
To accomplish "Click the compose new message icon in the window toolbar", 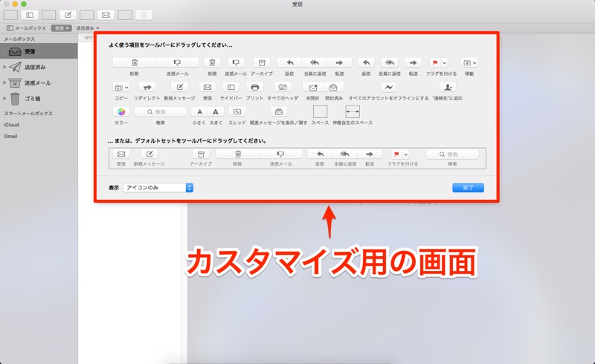I will click(68, 15).
